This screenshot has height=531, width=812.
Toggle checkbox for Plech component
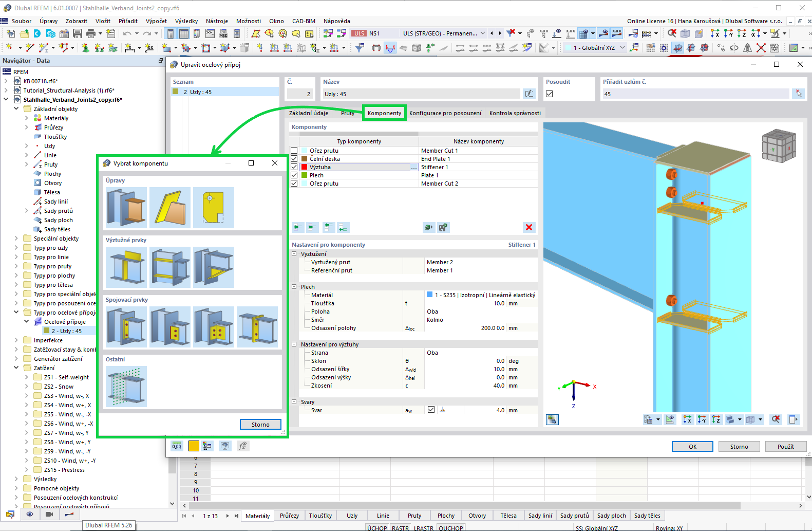tap(294, 175)
